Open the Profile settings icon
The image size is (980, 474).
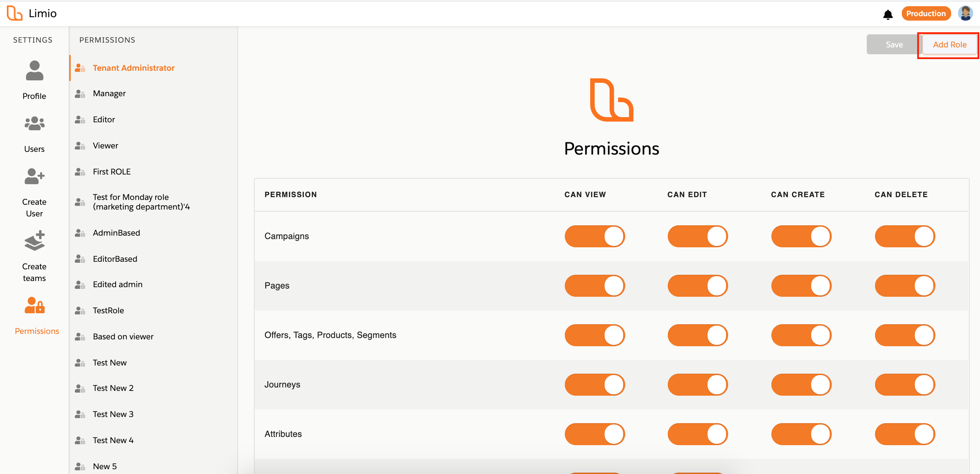(34, 71)
